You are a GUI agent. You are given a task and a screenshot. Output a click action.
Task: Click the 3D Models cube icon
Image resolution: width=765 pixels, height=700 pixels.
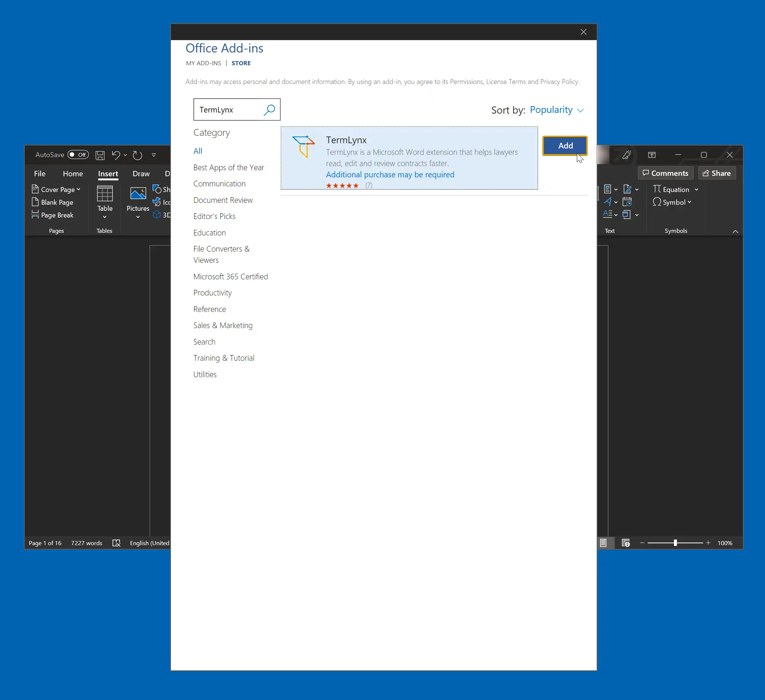pos(157,215)
